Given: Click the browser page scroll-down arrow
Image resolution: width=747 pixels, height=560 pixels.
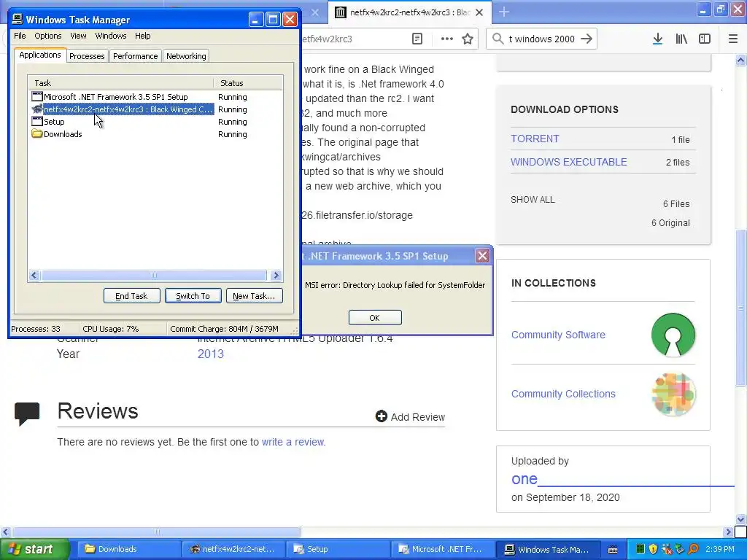Looking at the screenshot, I should (x=740, y=519).
